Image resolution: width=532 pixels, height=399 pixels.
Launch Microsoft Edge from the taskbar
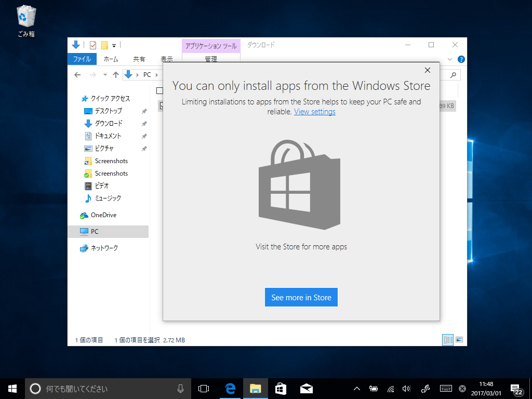pyautogui.click(x=230, y=389)
